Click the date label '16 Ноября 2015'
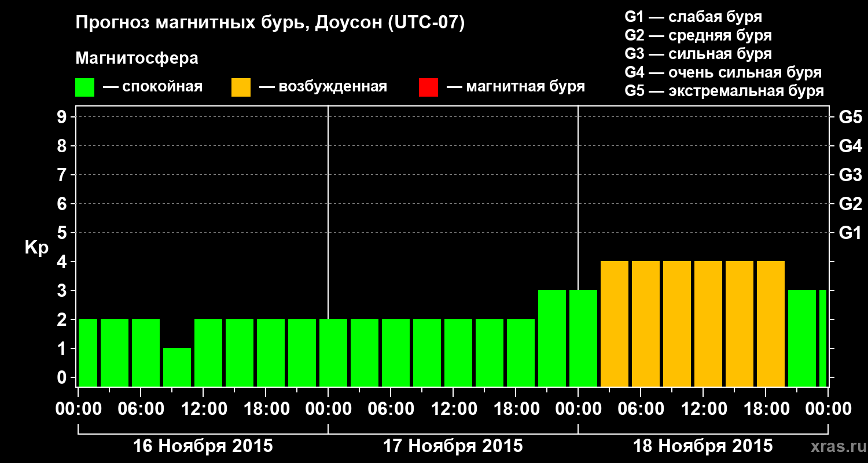The image size is (868, 463). pyautogui.click(x=203, y=446)
